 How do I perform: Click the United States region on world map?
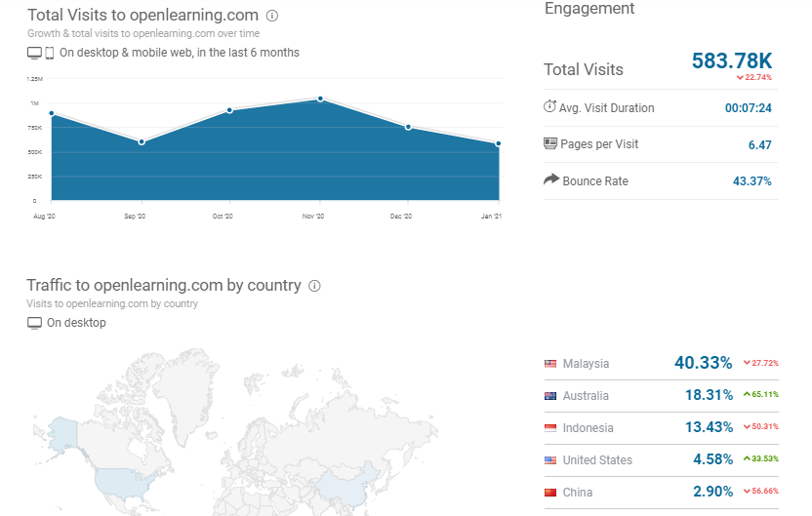122,484
